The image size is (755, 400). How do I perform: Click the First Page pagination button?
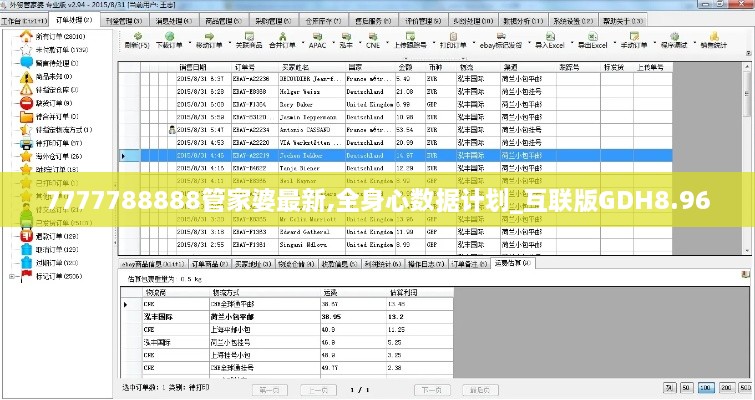click(x=269, y=390)
